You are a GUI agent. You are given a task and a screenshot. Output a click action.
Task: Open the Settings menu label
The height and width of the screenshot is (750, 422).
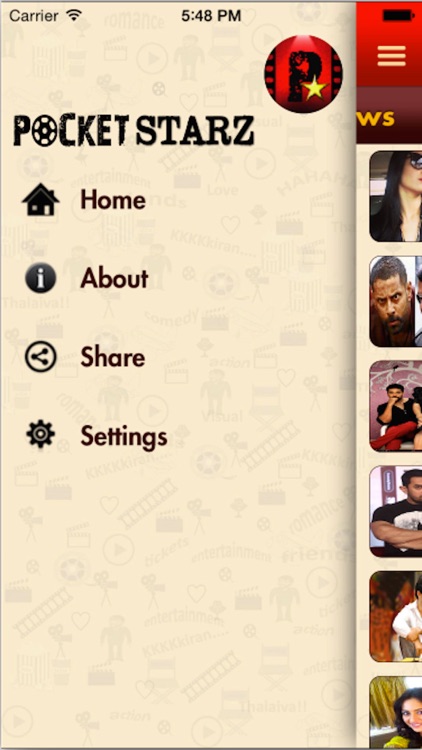(x=124, y=436)
